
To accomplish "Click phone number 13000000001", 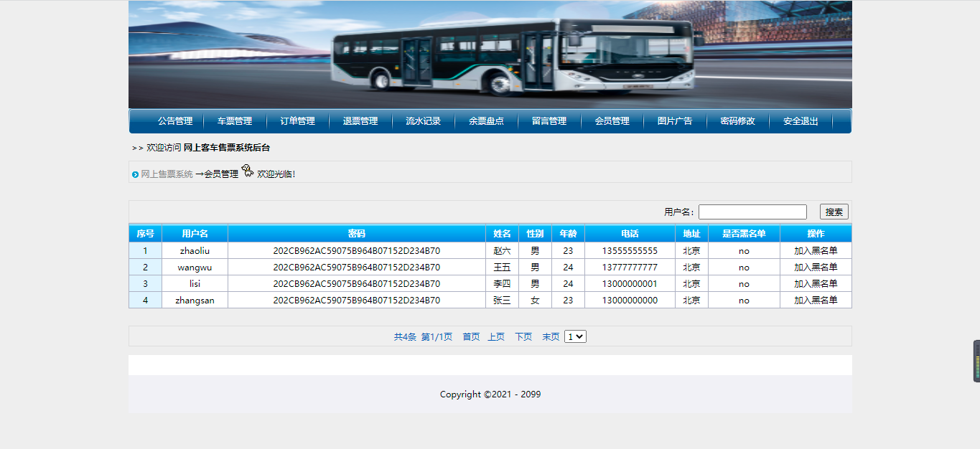I will pos(630,284).
